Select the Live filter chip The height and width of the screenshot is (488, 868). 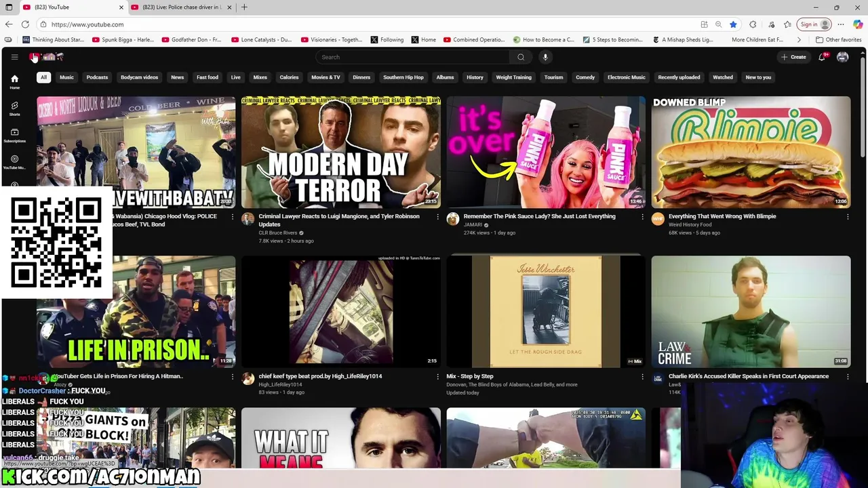click(235, 77)
